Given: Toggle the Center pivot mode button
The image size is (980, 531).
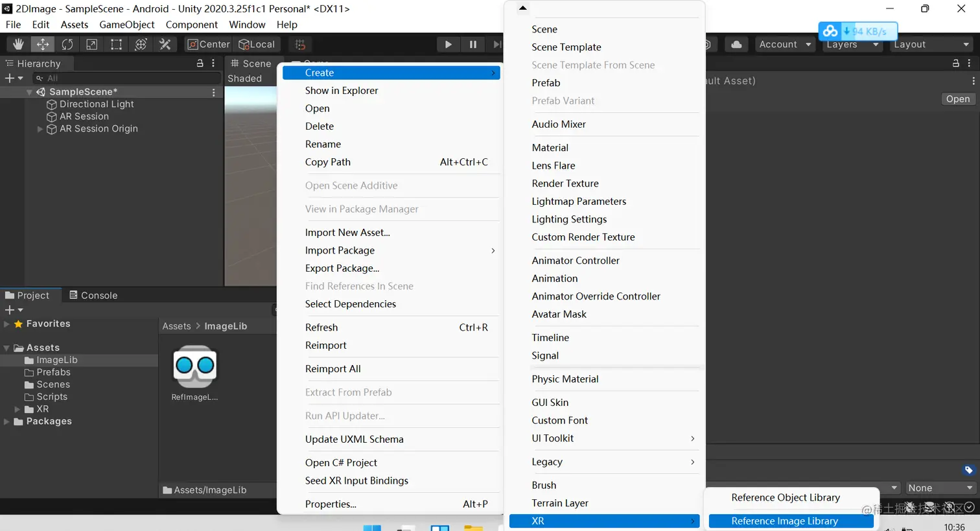Looking at the screenshot, I should [x=209, y=44].
